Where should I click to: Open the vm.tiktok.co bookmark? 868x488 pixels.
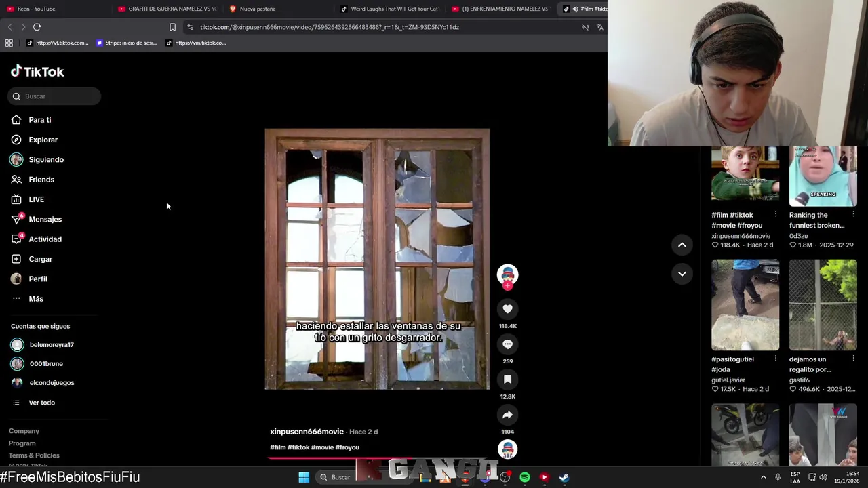[196, 43]
